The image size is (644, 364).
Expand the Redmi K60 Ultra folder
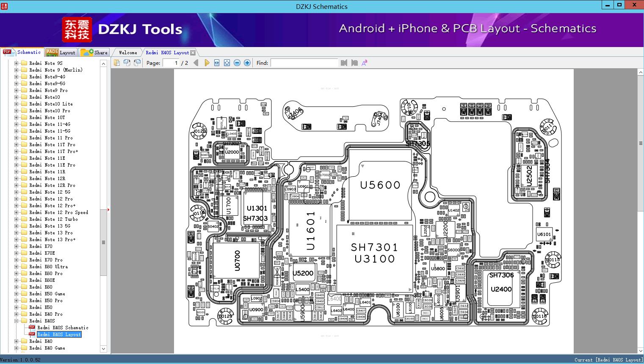click(x=16, y=267)
